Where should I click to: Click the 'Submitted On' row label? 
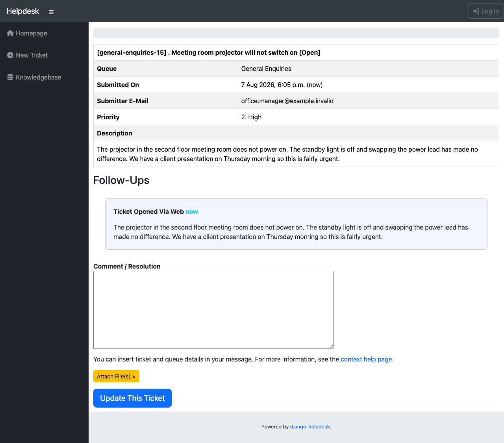click(x=118, y=85)
